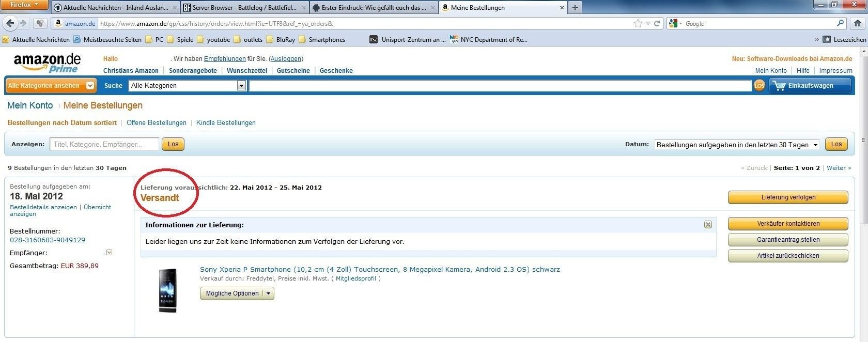Open the Datum time range dropdown
Viewport: 868px width, 342px height.
pos(737,145)
